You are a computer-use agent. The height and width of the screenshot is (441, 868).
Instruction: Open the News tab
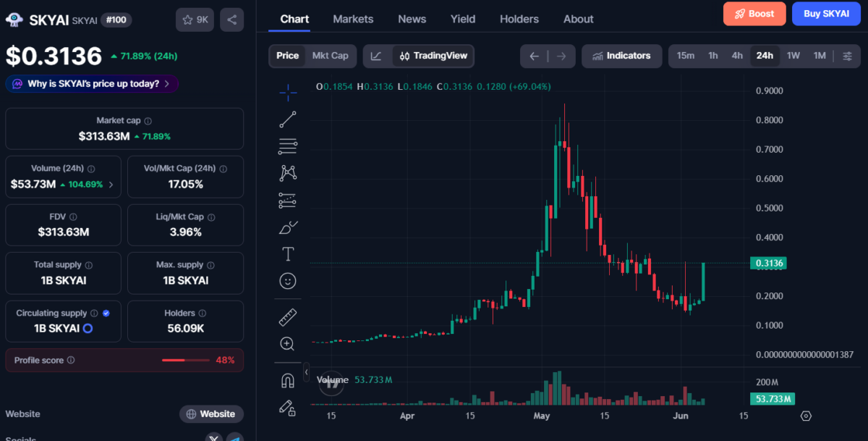[x=412, y=19]
